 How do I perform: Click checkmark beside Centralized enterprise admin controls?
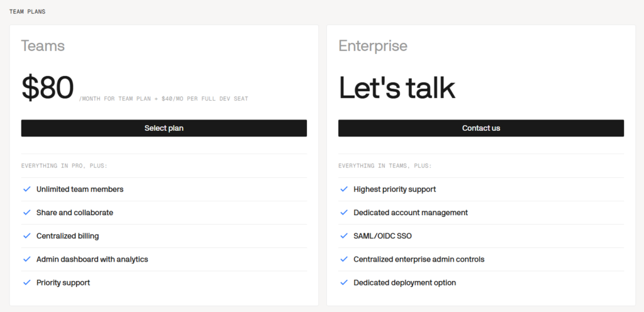click(344, 259)
